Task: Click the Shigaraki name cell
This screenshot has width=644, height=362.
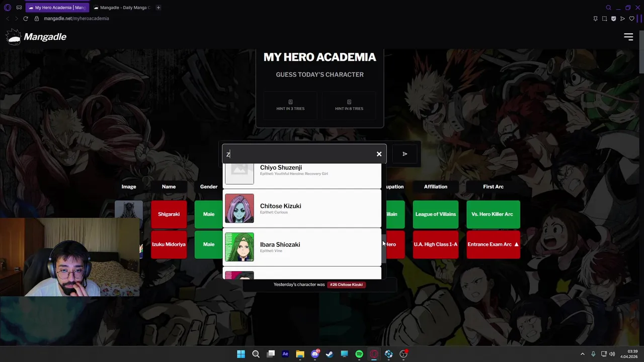Action: 169,214
